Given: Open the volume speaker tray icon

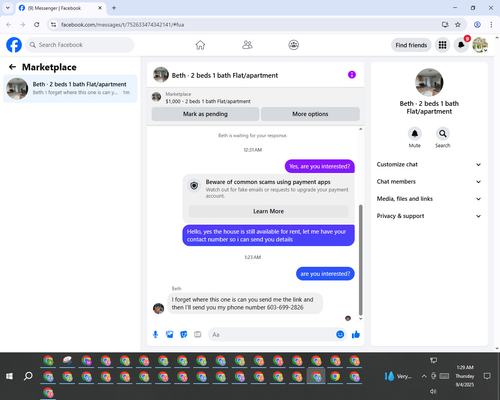Looking at the screenshot, I should pos(433,391).
